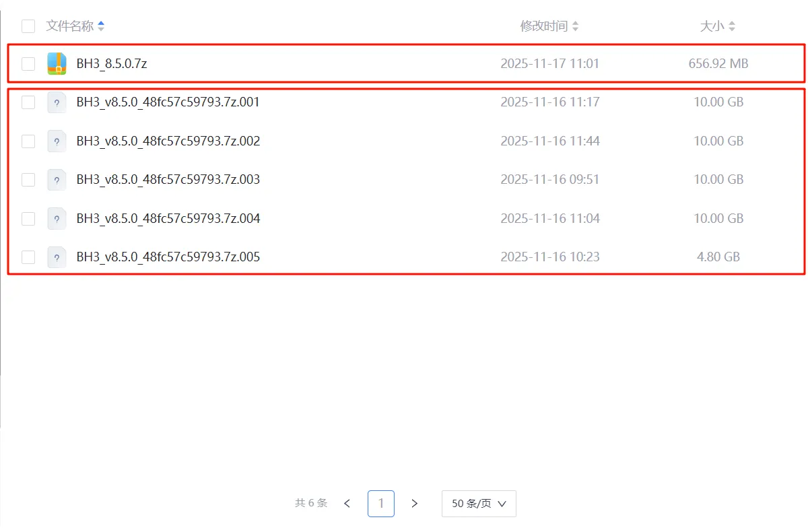The width and height of the screenshot is (808, 532).
Task: Click file name BH3_v8.5.0_48fc57c59793.7z.004
Action: (168, 219)
